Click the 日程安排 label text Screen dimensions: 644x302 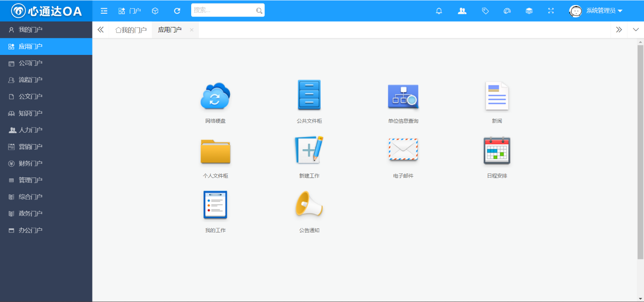point(497,176)
